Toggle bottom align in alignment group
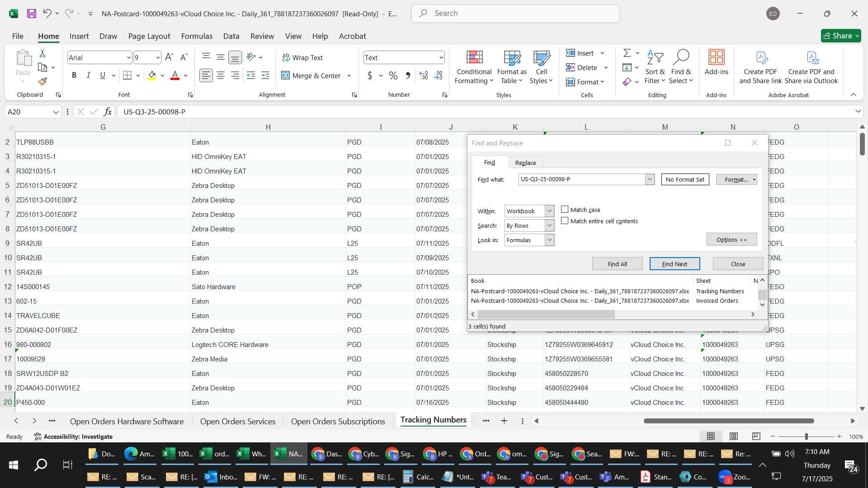This screenshot has height=488, width=868. (235, 57)
